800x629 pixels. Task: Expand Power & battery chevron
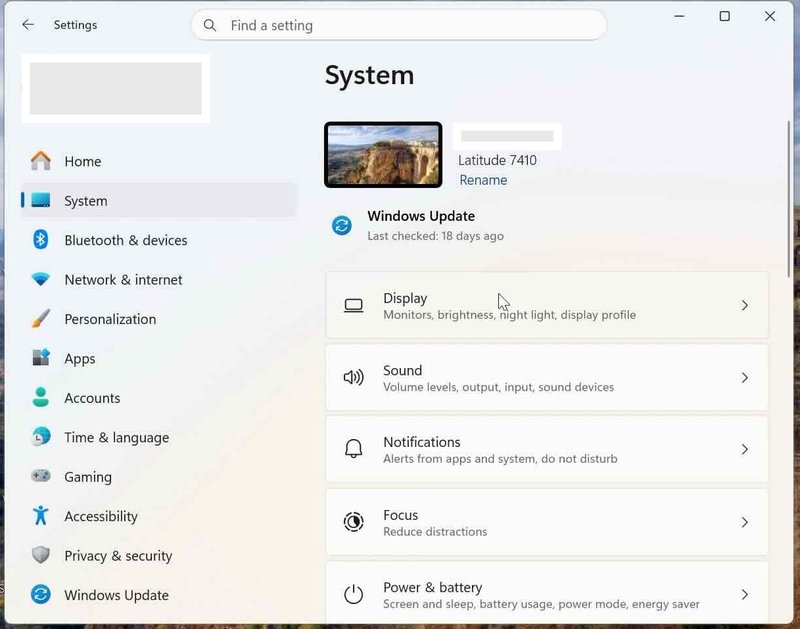(745, 594)
